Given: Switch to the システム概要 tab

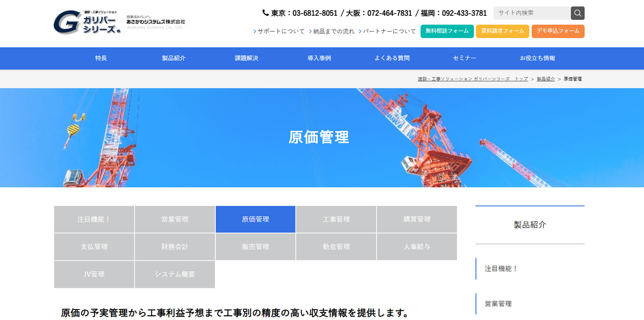Looking at the screenshot, I should tap(175, 274).
